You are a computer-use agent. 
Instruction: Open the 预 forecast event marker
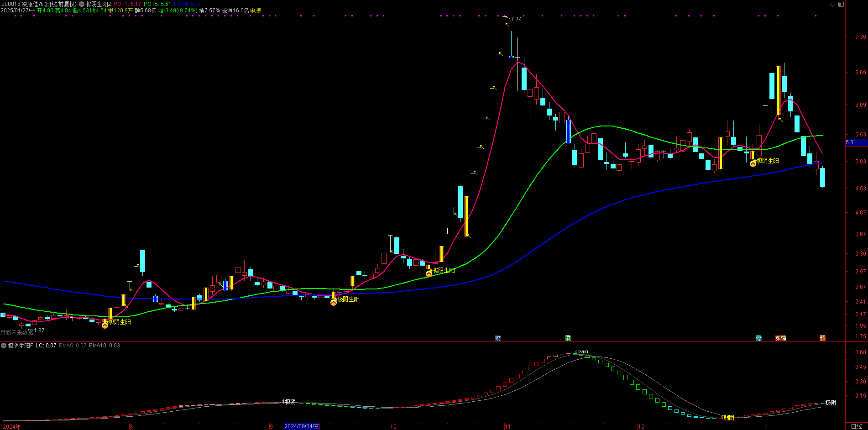coord(822,338)
